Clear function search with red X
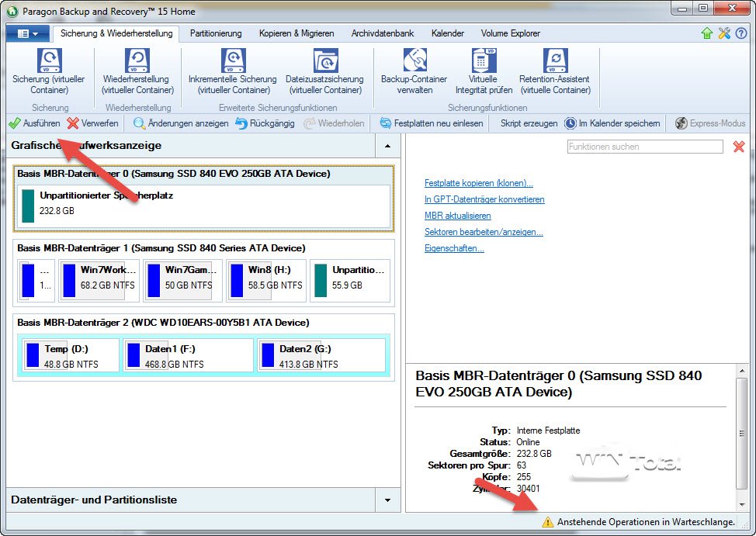Image resolution: width=756 pixels, height=536 pixels. pos(739,147)
